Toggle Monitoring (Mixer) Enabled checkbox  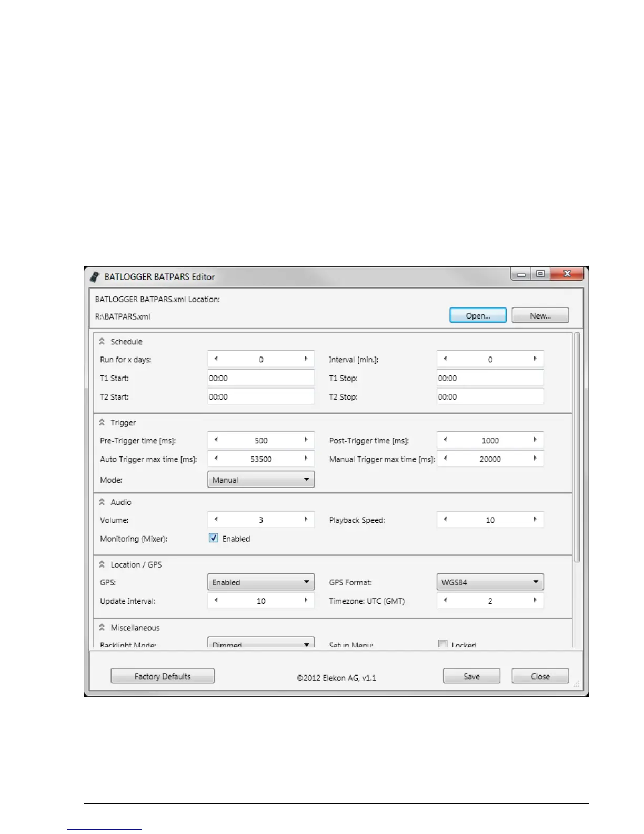pos(214,538)
